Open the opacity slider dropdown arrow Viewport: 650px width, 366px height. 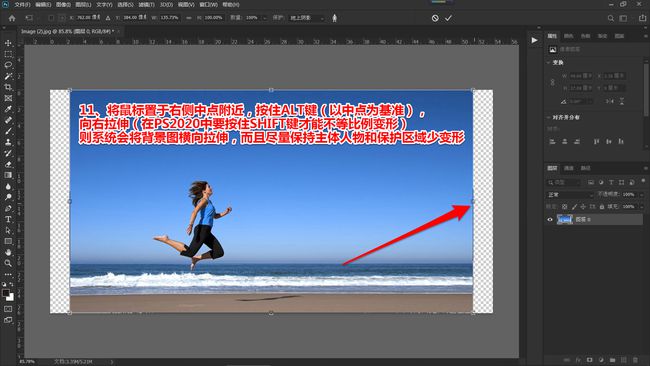tap(641, 194)
